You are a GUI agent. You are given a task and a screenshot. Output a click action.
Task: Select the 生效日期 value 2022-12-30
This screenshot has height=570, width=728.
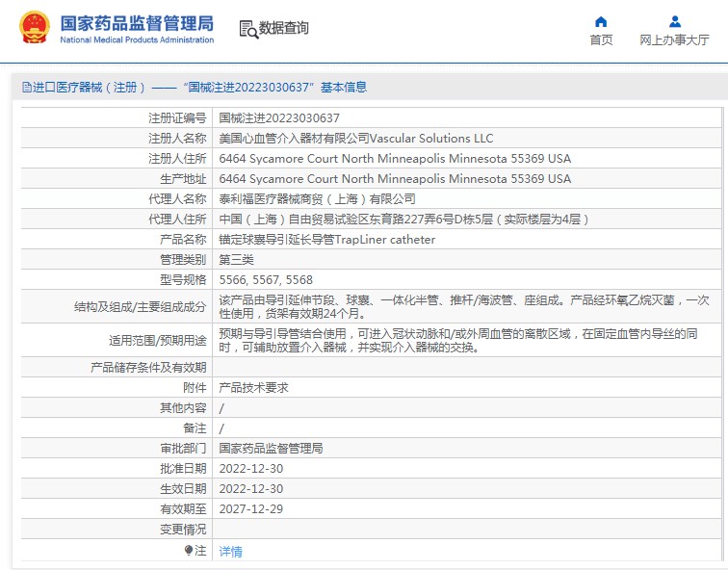tap(250, 489)
